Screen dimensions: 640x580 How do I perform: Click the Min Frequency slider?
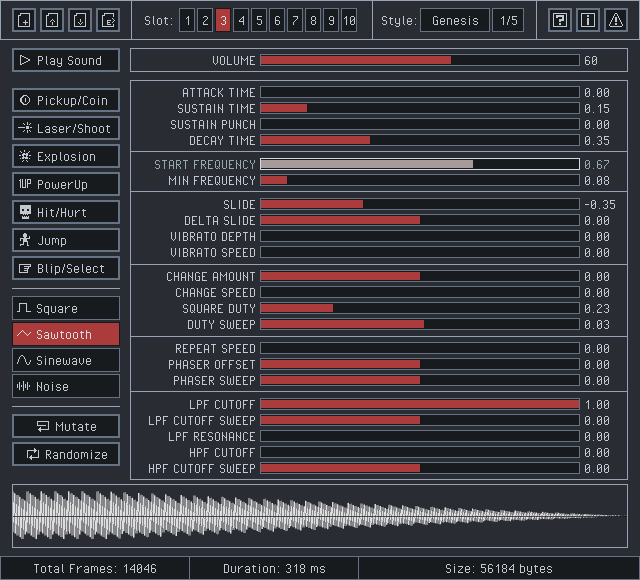(x=420, y=180)
